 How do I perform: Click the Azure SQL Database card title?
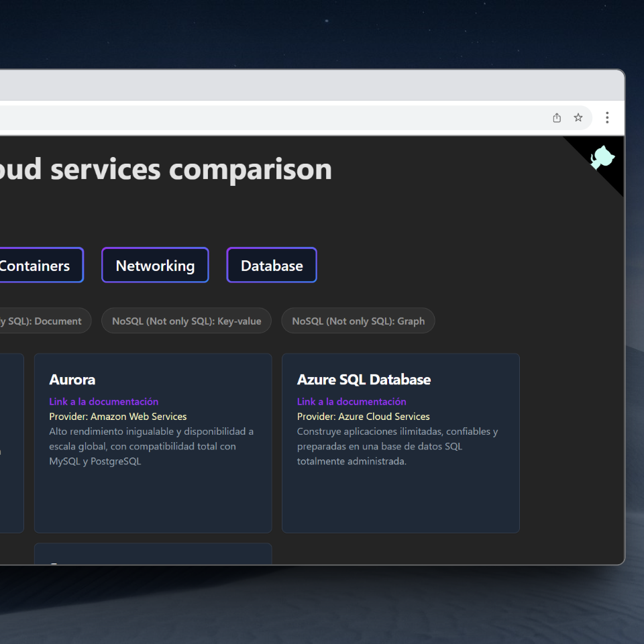point(364,380)
